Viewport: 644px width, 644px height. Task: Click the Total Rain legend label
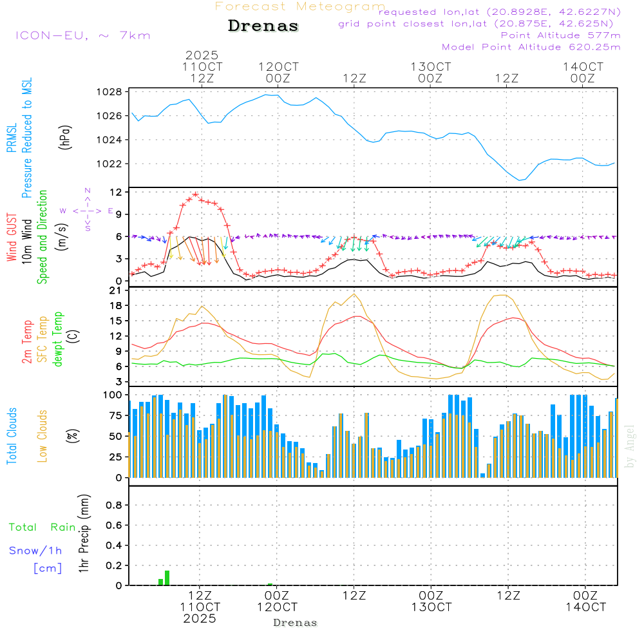43,527
